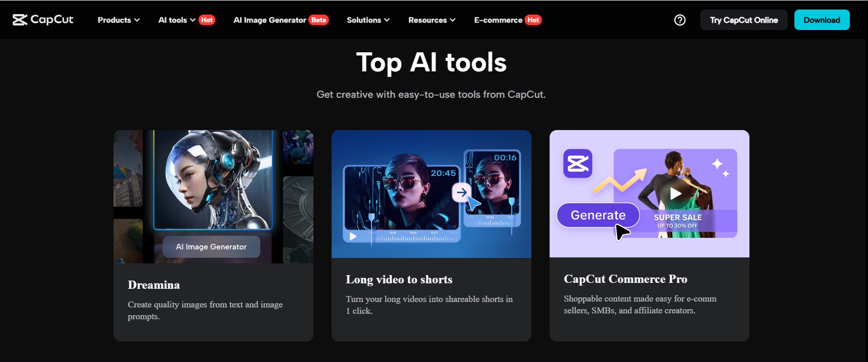Click the Hot badge beside AI tools
Image resolution: width=868 pixels, height=362 pixels.
207,20
